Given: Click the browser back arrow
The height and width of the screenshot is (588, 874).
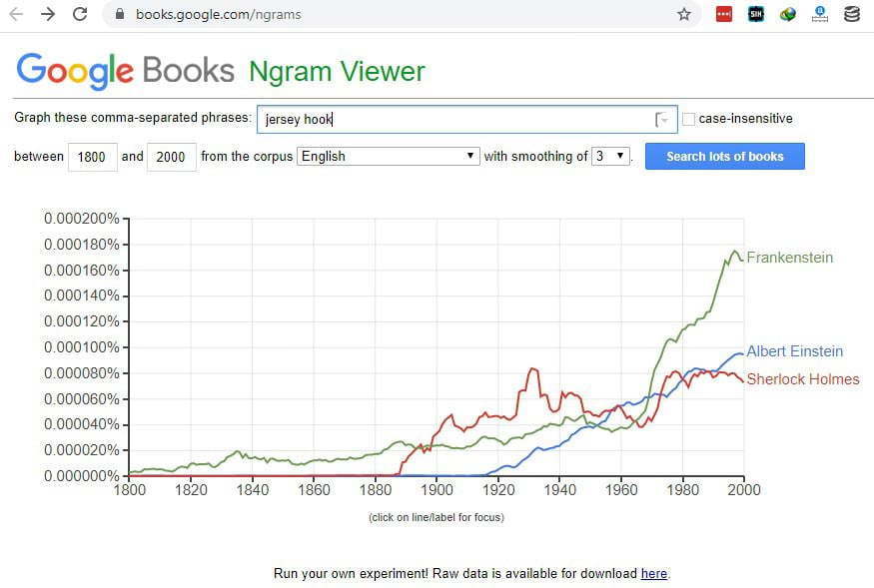Looking at the screenshot, I should (16, 14).
